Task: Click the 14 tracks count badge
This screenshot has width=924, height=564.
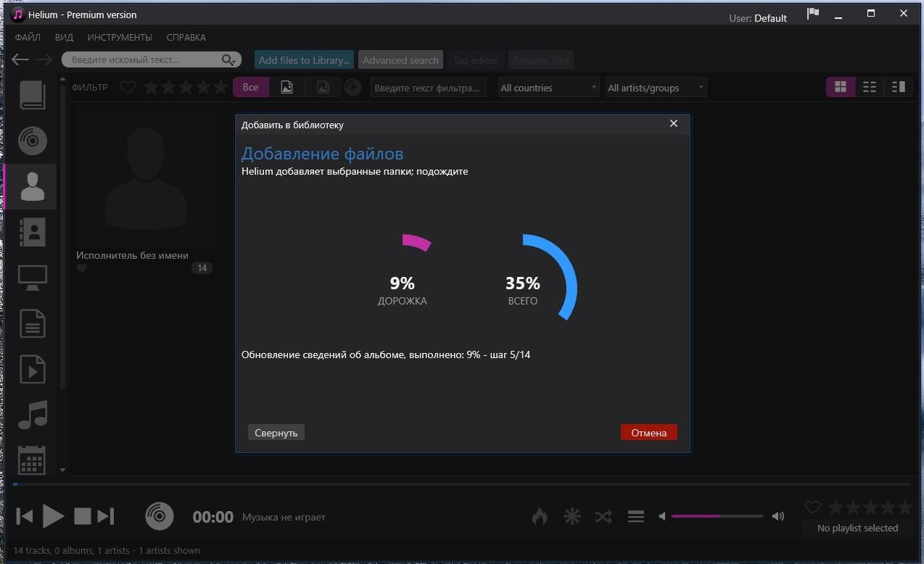Action: point(202,268)
